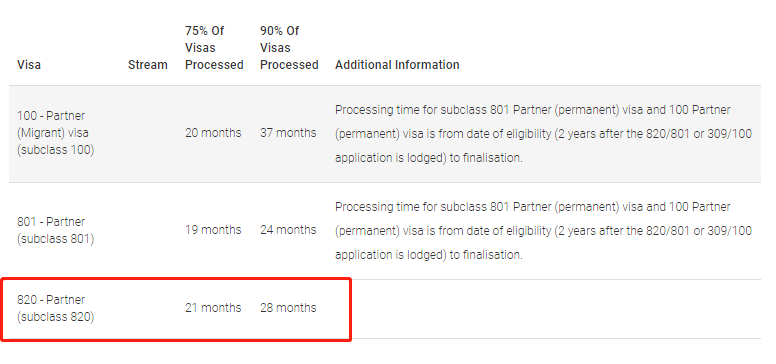Select 820 - Partner (subclass 820) label
The image size is (776, 364).
[55, 308]
